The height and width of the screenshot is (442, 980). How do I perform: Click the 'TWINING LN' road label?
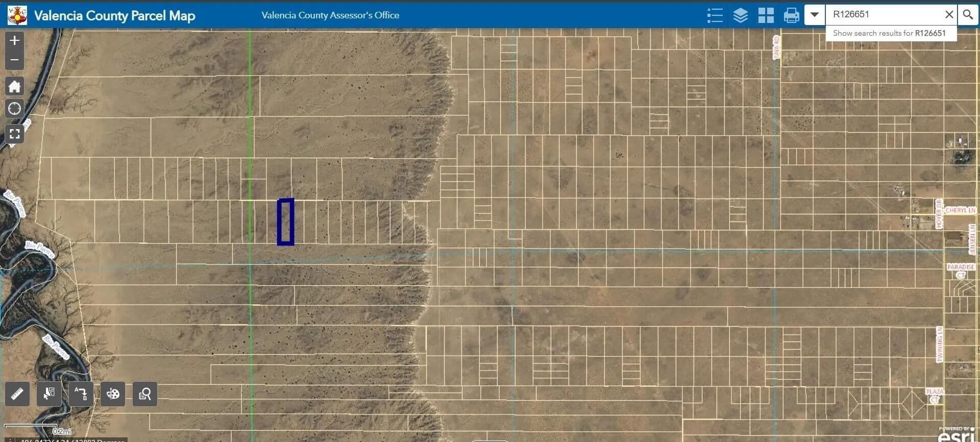939,345
